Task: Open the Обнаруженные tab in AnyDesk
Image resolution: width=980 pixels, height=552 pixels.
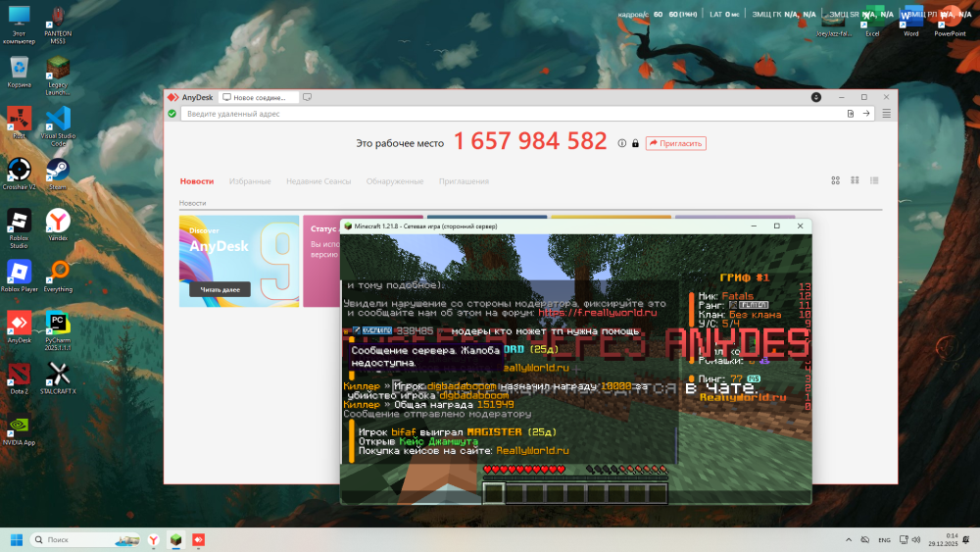Action: (x=395, y=181)
